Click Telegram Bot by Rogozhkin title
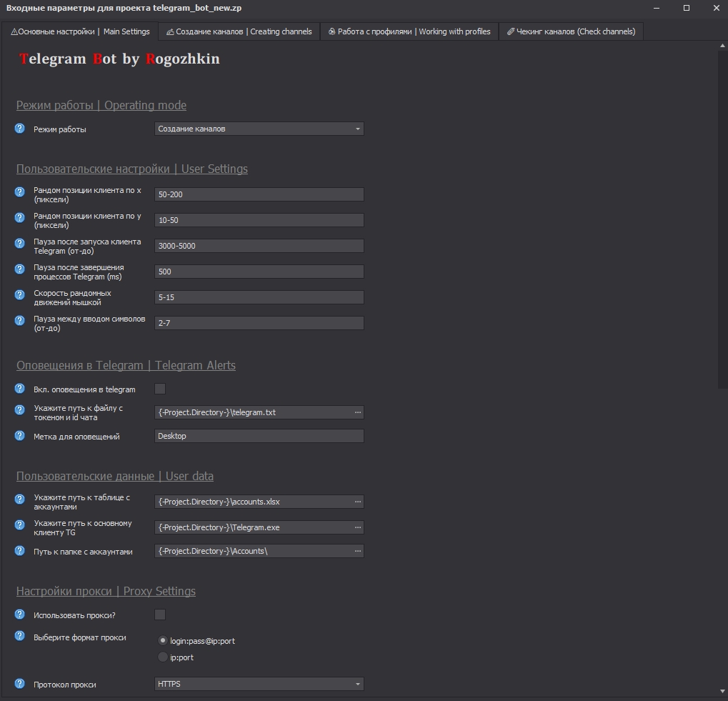728x701 pixels. point(119,59)
